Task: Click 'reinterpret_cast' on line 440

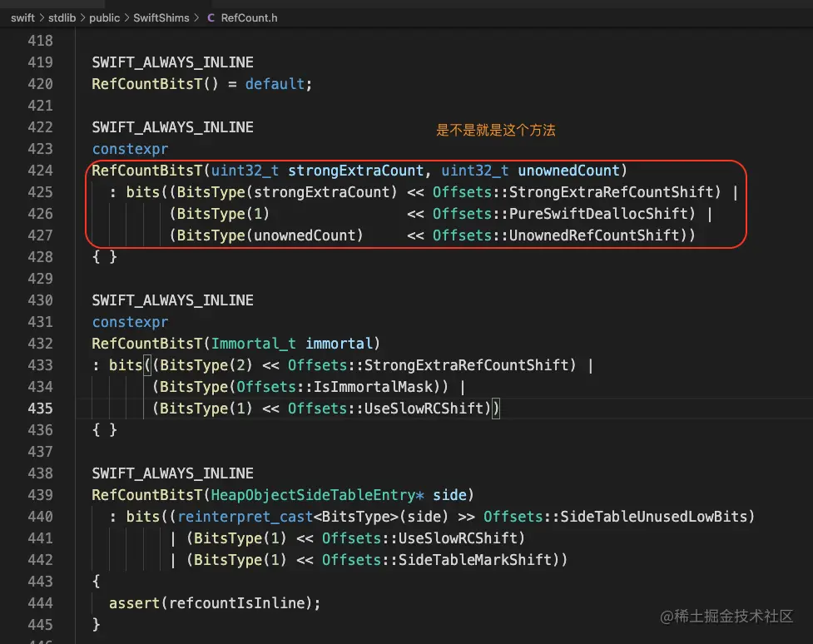Action: pos(245,517)
